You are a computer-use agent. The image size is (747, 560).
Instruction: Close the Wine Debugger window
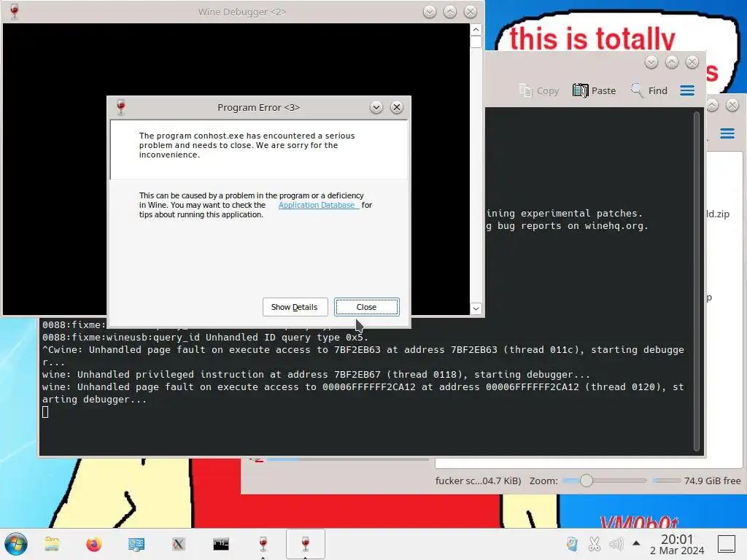(471, 12)
